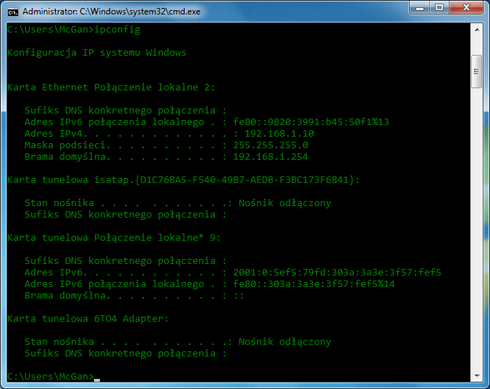490x389 pixels.
Task: Click header Karta tunelowa Połączenie lokalne* 9
Action: tap(114, 238)
